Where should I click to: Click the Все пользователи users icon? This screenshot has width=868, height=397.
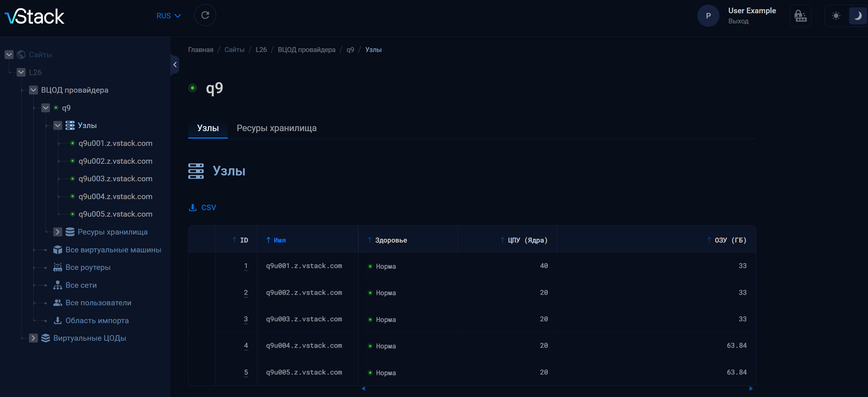[x=58, y=303]
